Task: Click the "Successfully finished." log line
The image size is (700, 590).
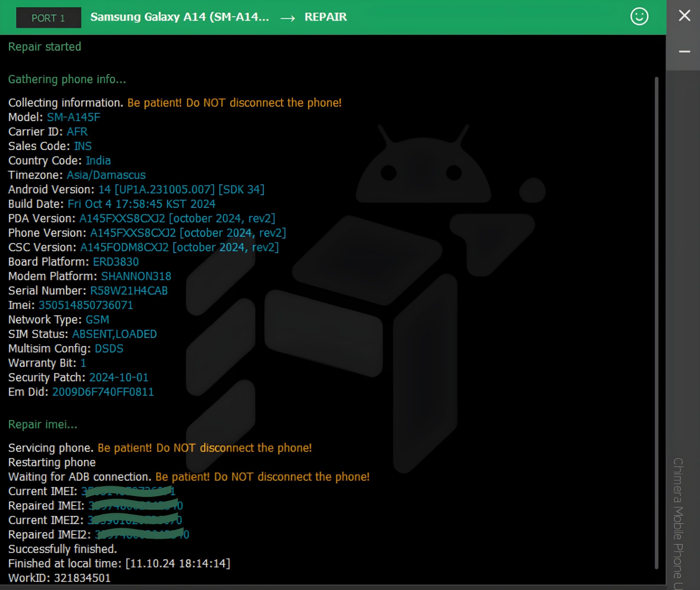Action: pyautogui.click(x=63, y=549)
